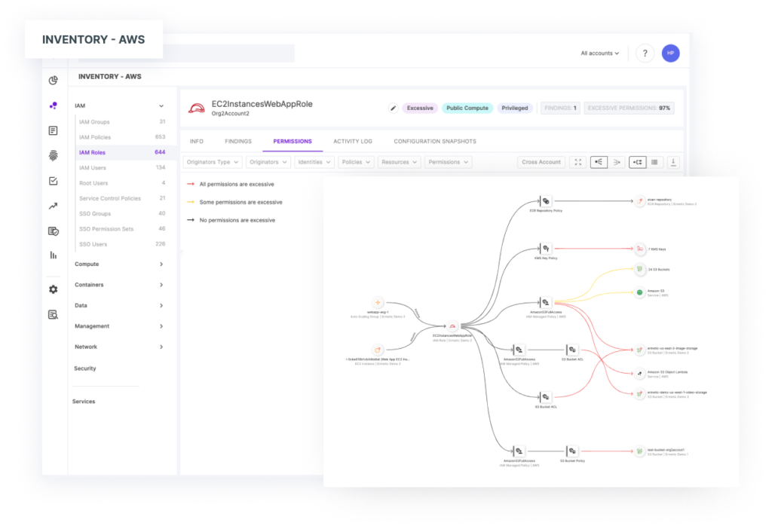
Task: Switch to outbound fan-out graph direction
Action: coord(599,162)
